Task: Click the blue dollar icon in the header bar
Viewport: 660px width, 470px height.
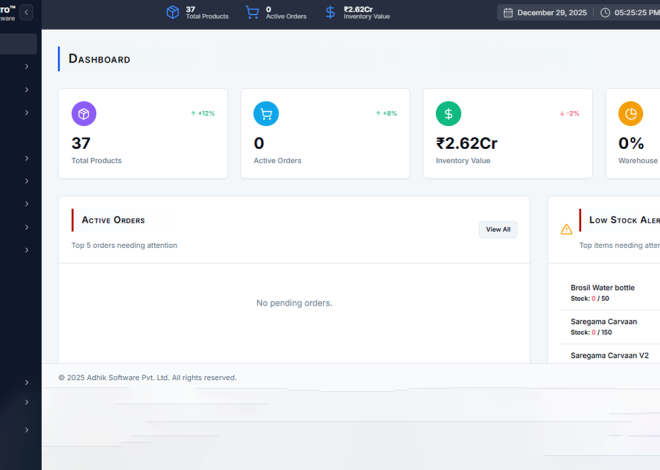Action: click(x=330, y=12)
